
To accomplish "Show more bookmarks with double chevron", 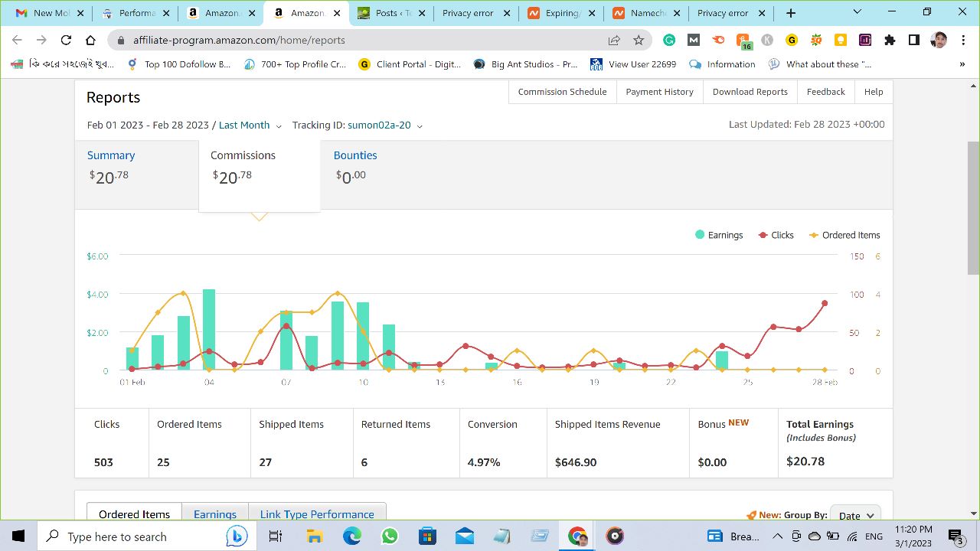I will (962, 64).
